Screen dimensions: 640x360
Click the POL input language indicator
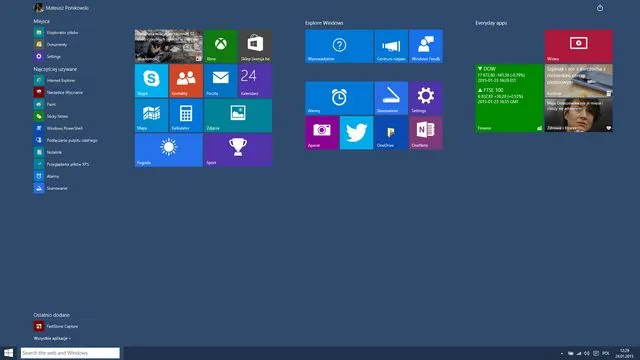tap(606, 353)
